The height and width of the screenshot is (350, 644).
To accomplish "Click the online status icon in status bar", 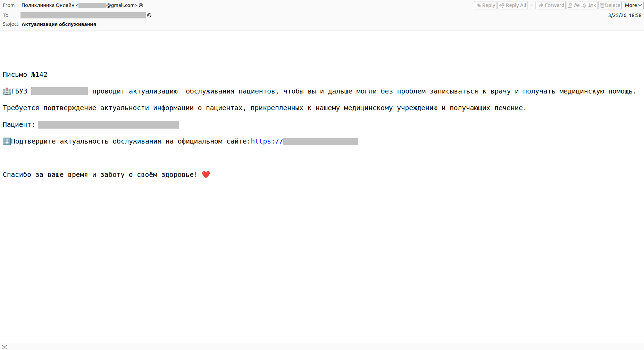I will pos(5,347).
